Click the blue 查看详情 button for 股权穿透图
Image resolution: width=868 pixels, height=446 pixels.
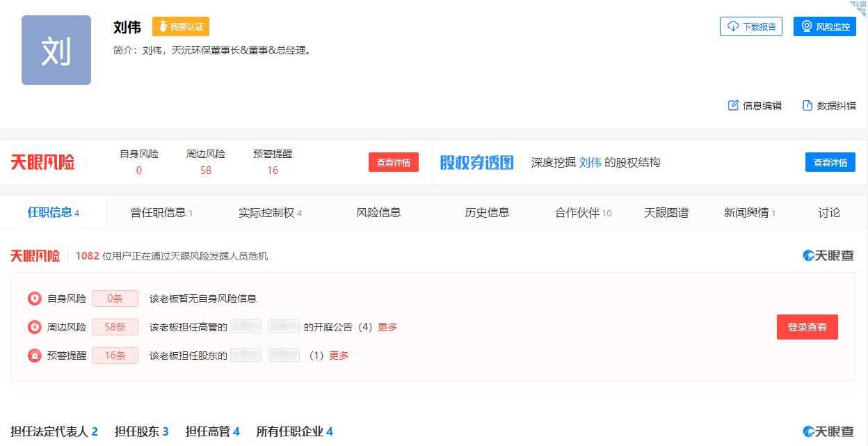(x=830, y=162)
